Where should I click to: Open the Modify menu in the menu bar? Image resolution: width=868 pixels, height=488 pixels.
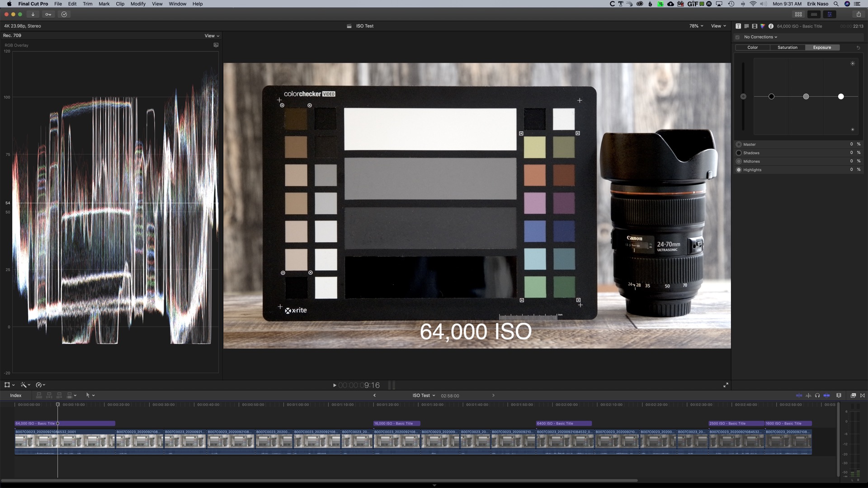pyautogui.click(x=138, y=4)
